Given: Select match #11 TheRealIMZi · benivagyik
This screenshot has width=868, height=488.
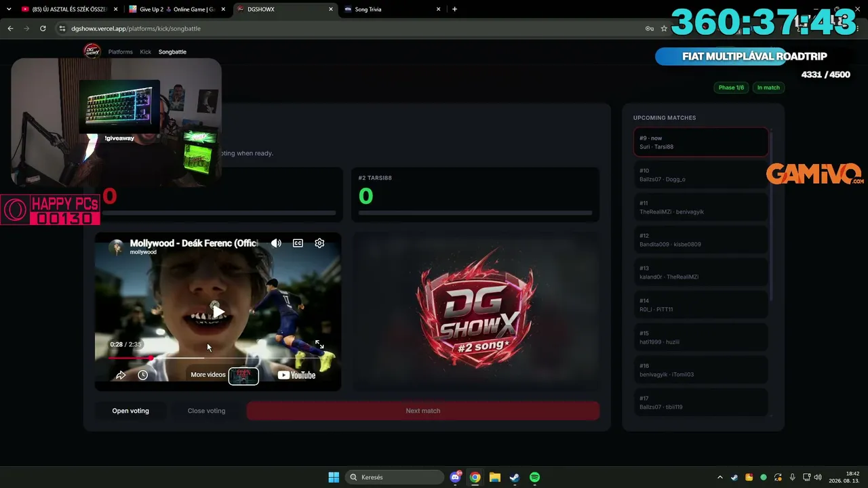Looking at the screenshot, I should 701,207.
